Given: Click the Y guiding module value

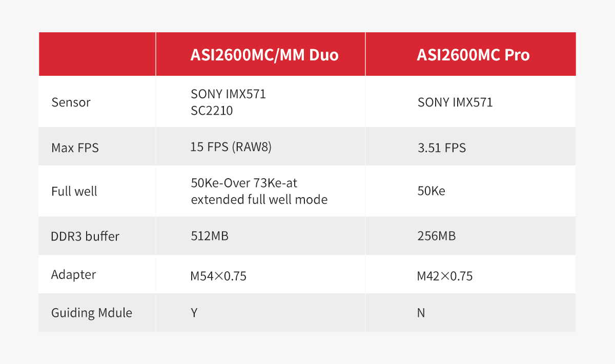Looking at the screenshot, I should (194, 312).
